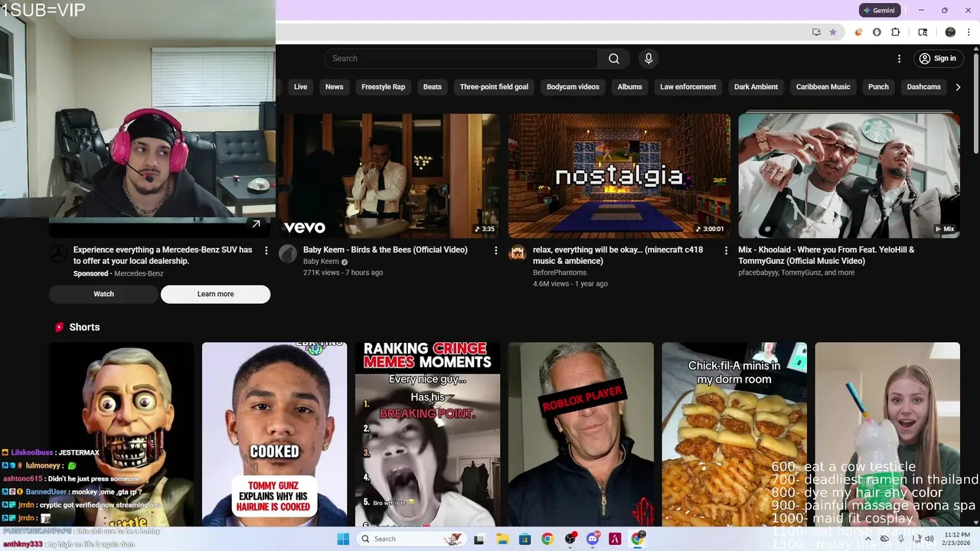Open the BeforePhantoms channel name

coord(560,272)
